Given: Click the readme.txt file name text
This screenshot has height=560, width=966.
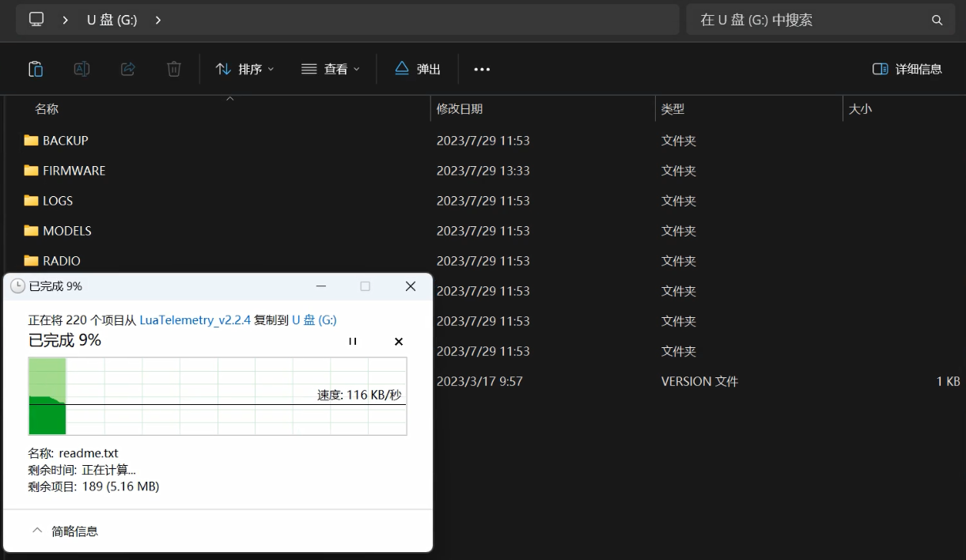Looking at the screenshot, I should click(89, 453).
